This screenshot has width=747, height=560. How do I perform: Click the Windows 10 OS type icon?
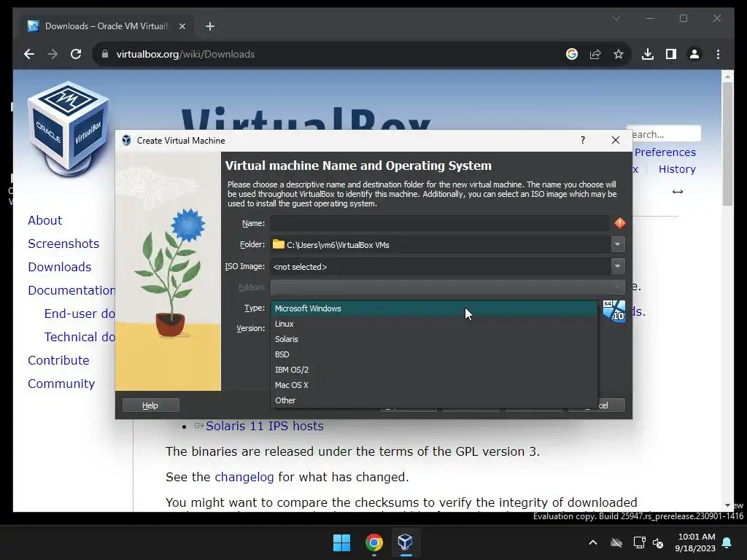point(614,311)
